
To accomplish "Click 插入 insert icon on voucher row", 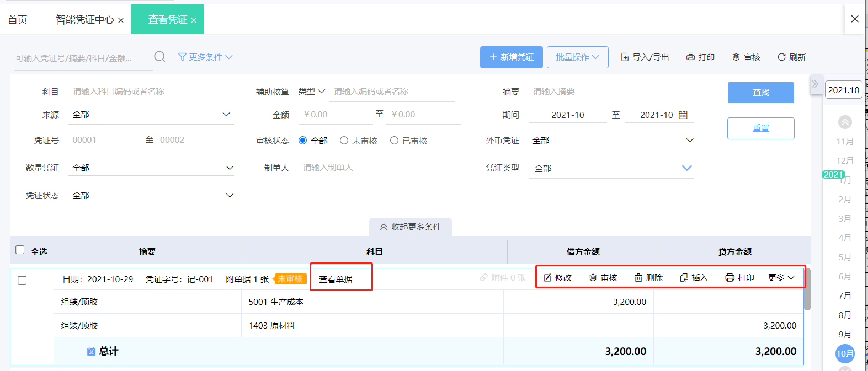I will tap(684, 278).
